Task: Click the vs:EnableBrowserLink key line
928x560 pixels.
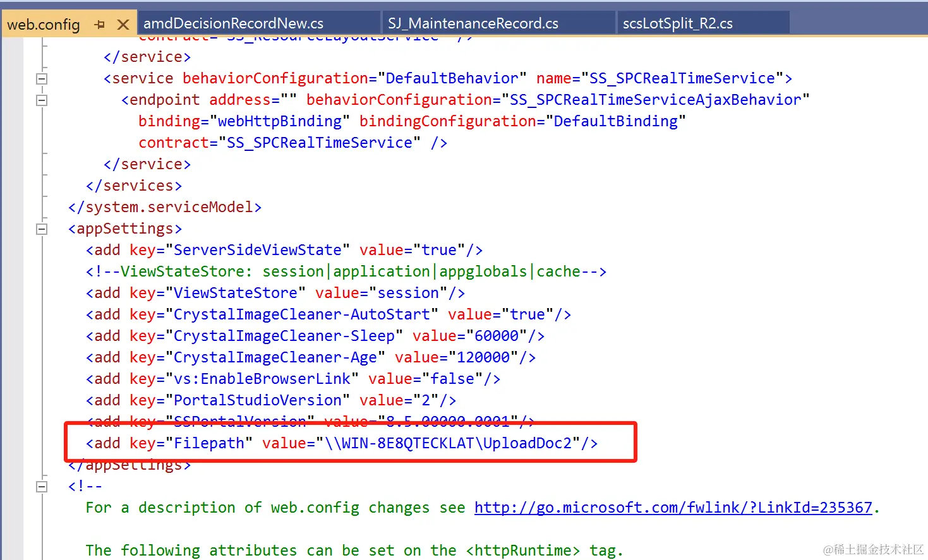Action: (293, 379)
